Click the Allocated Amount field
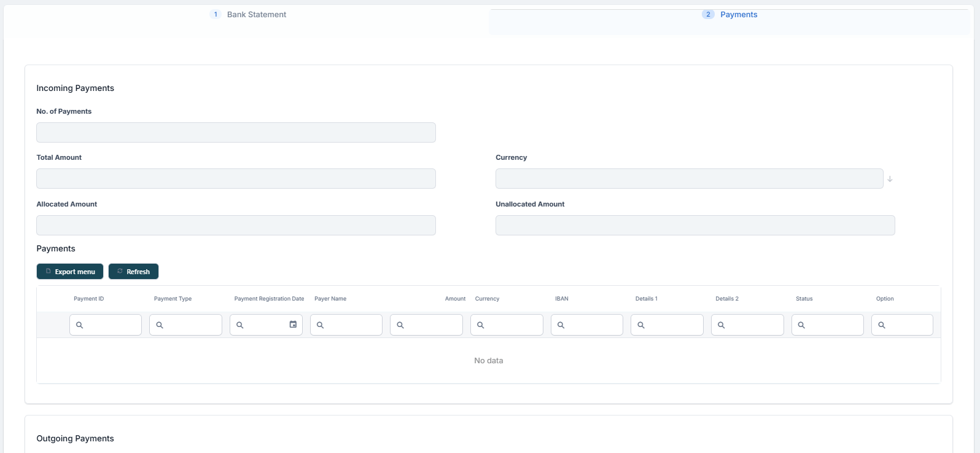 tap(236, 226)
